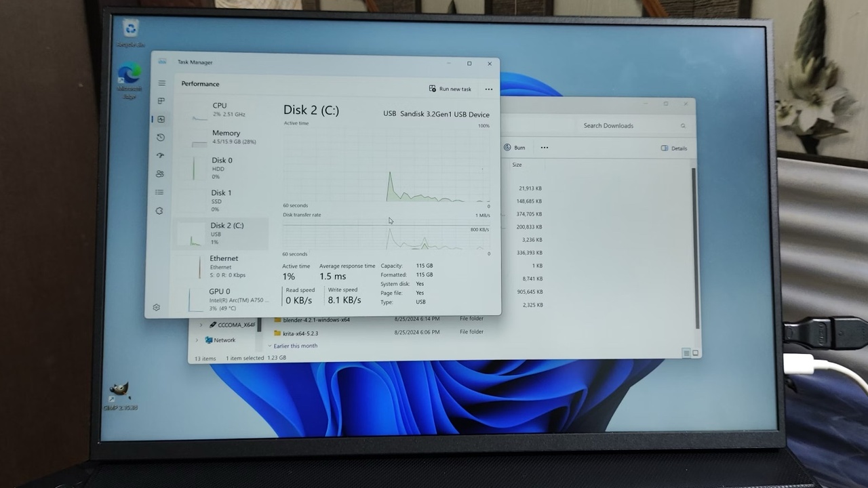Maximize the File Explorer window
This screenshot has width=868, height=488.
tap(666, 104)
